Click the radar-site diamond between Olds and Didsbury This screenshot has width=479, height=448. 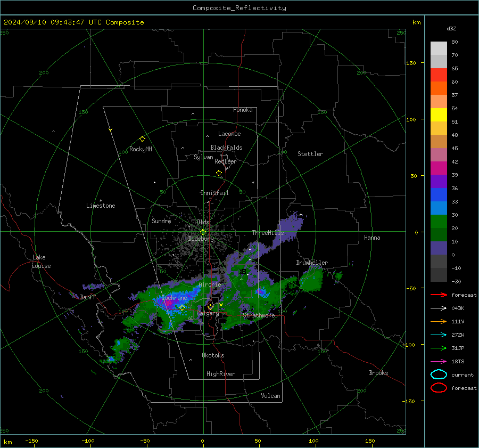pos(203,232)
